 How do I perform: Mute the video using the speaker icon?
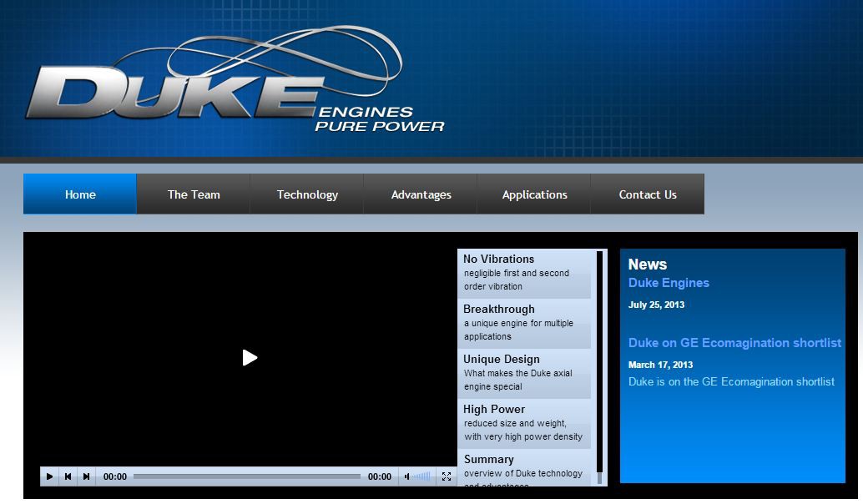click(x=406, y=476)
